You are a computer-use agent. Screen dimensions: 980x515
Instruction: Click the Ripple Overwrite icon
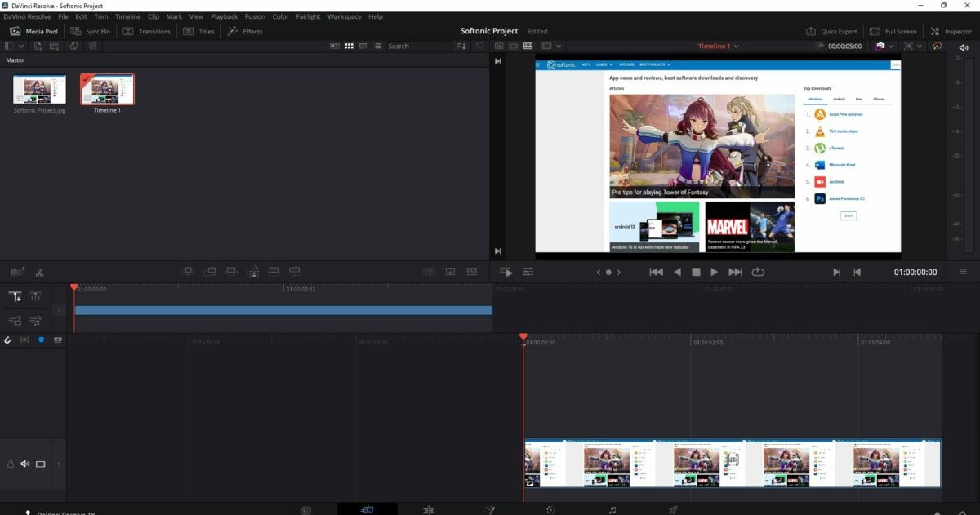coord(231,272)
